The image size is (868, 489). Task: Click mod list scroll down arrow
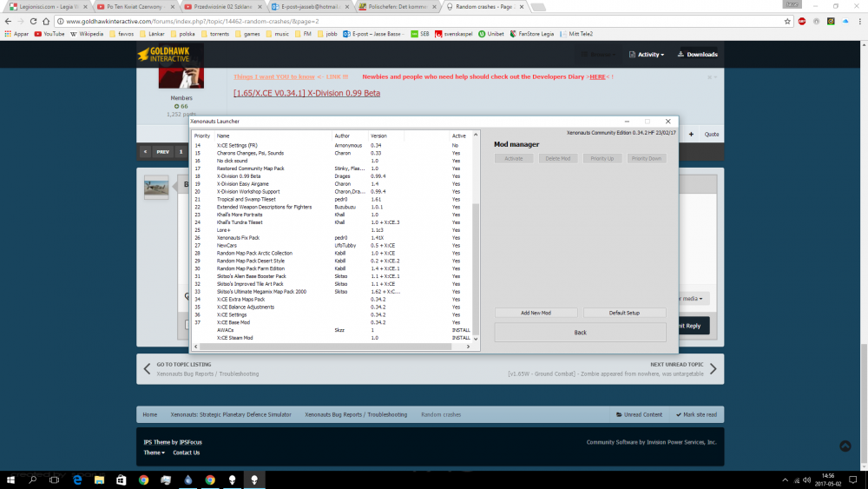pyautogui.click(x=476, y=339)
